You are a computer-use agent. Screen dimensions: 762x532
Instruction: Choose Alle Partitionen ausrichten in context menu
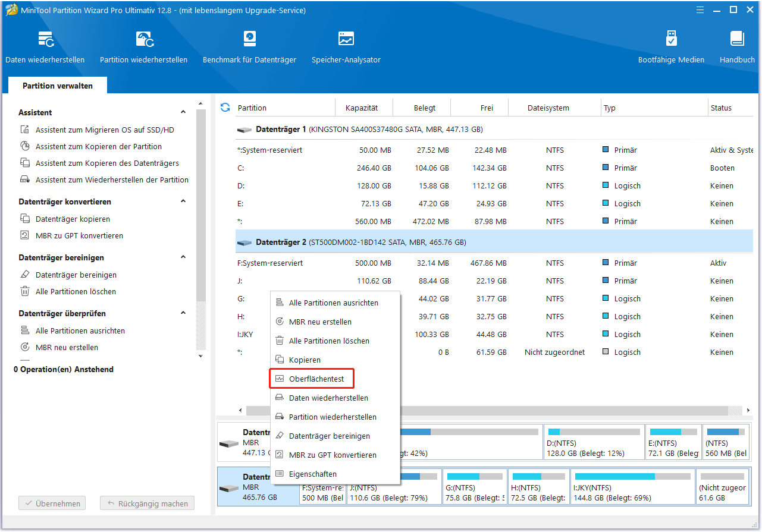(335, 303)
